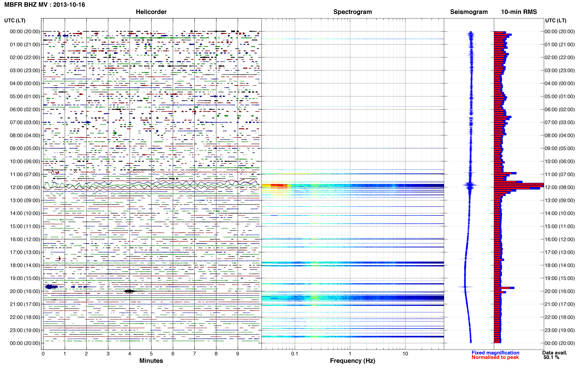Click right-side time label 17:00 (13:00)
The height and width of the screenshot is (368, 588).
pyautogui.click(x=560, y=252)
